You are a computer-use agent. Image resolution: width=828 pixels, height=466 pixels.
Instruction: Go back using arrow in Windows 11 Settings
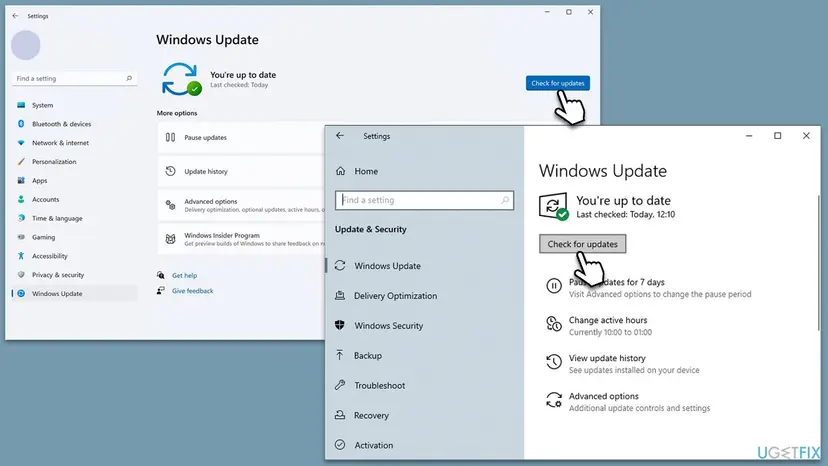click(x=15, y=16)
